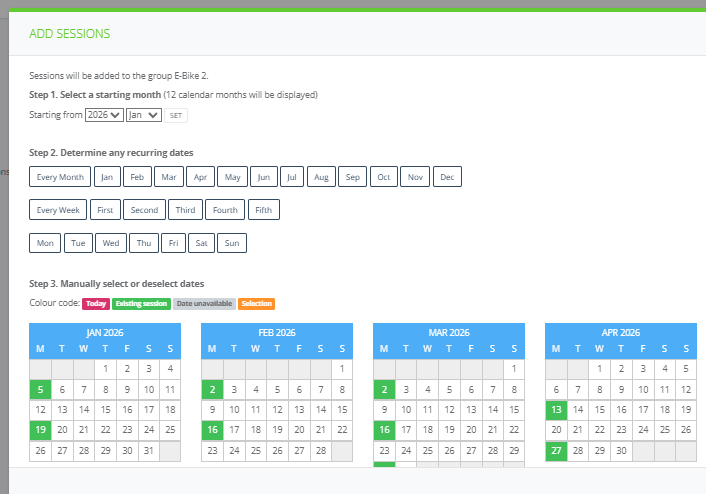Open the starting month dropdown
Screen dimensions: 706x494
(x=143, y=115)
